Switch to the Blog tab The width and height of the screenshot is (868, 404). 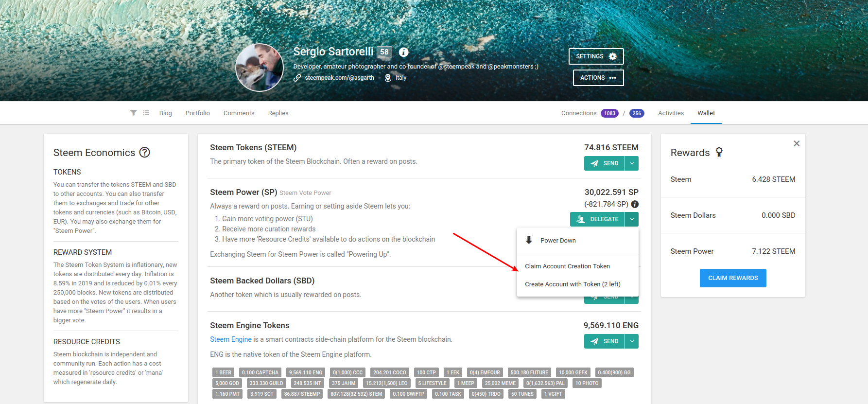(165, 113)
